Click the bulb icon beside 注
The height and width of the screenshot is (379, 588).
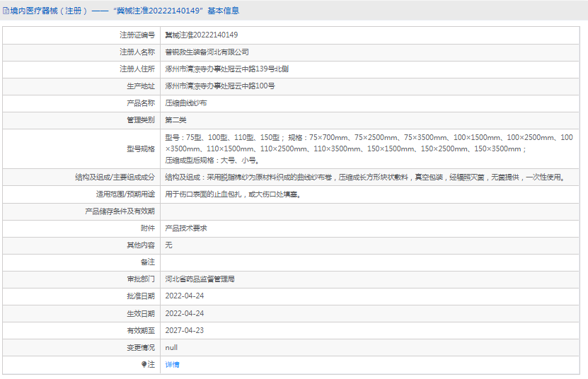pyautogui.click(x=144, y=364)
